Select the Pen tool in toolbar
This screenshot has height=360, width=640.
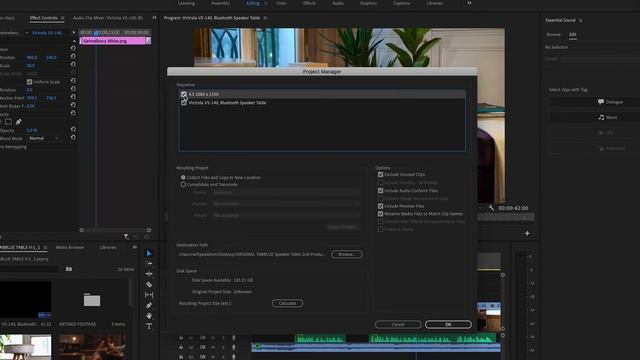coord(149,305)
